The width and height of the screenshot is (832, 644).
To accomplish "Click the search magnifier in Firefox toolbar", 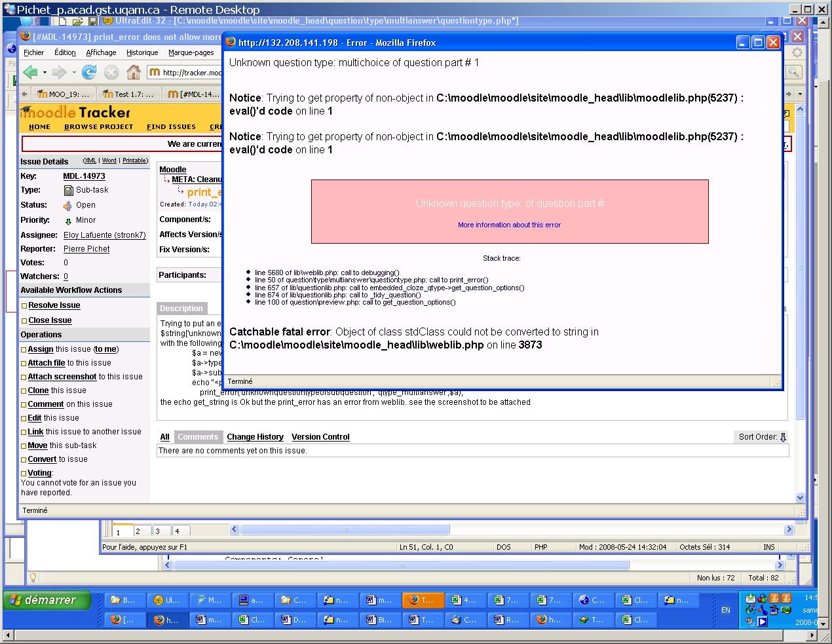I will click(x=794, y=71).
